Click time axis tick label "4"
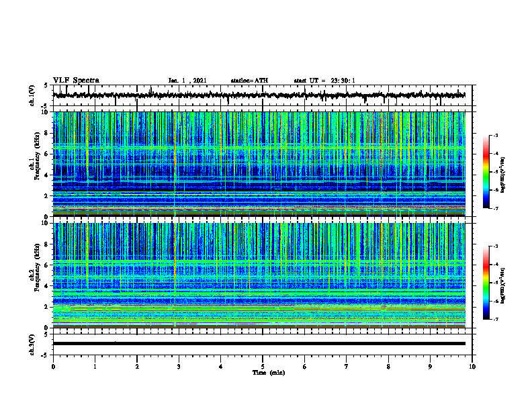The height and width of the screenshot is (411, 532). pyautogui.click(x=221, y=367)
